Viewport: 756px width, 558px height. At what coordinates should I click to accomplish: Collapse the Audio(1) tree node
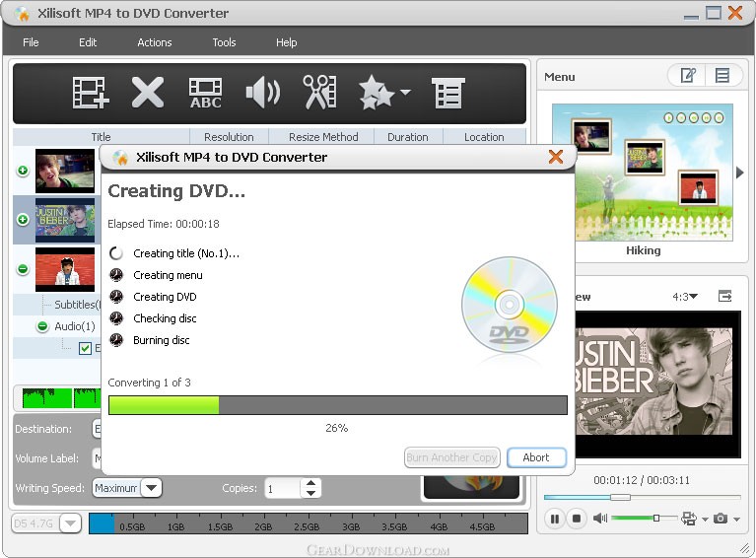[42, 326]
